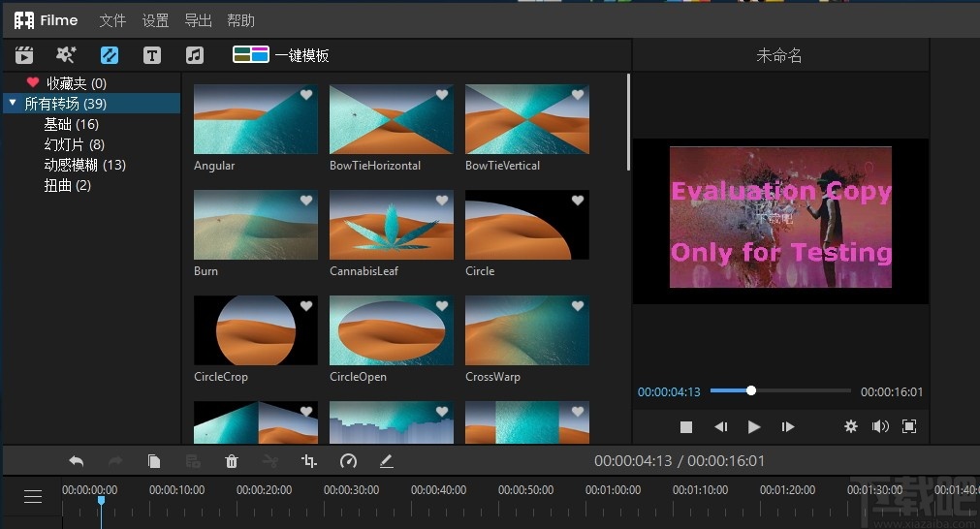
Task: Click the speaker volume icon
Action: [880, 426]
